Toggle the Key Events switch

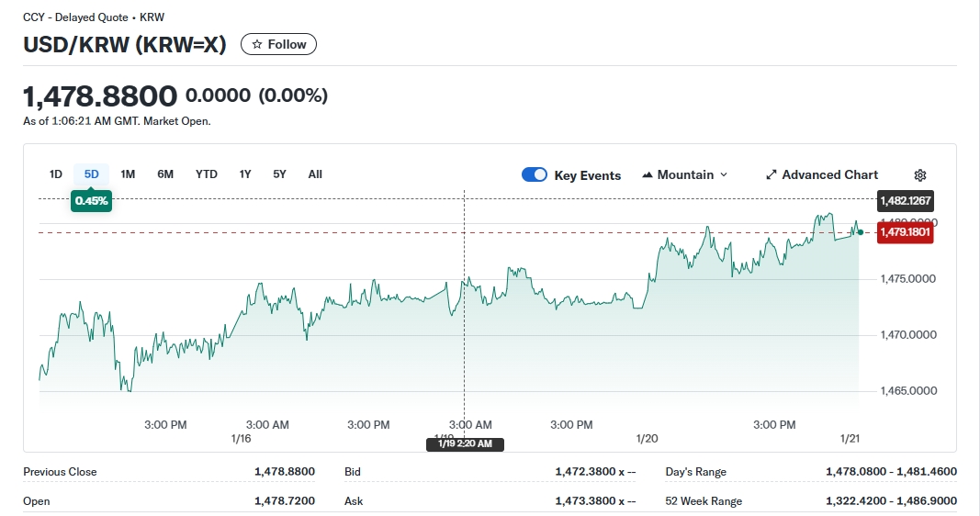[x=535, y=175]
